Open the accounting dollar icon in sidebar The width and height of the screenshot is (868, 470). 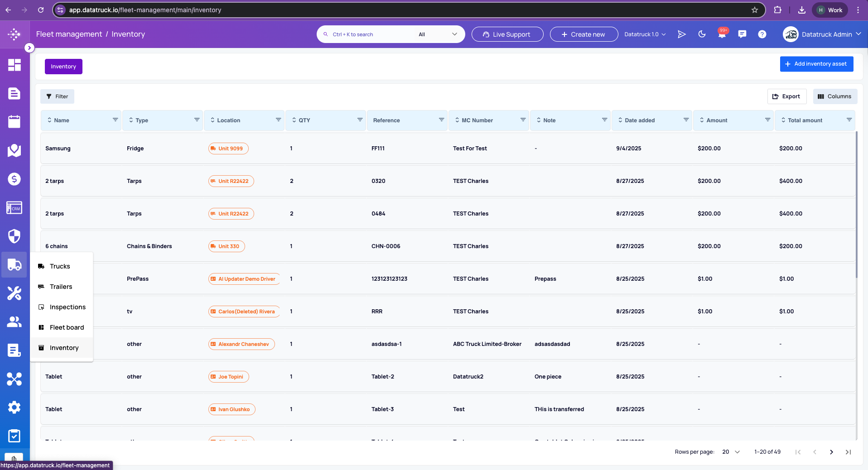(x=14, y=179)
